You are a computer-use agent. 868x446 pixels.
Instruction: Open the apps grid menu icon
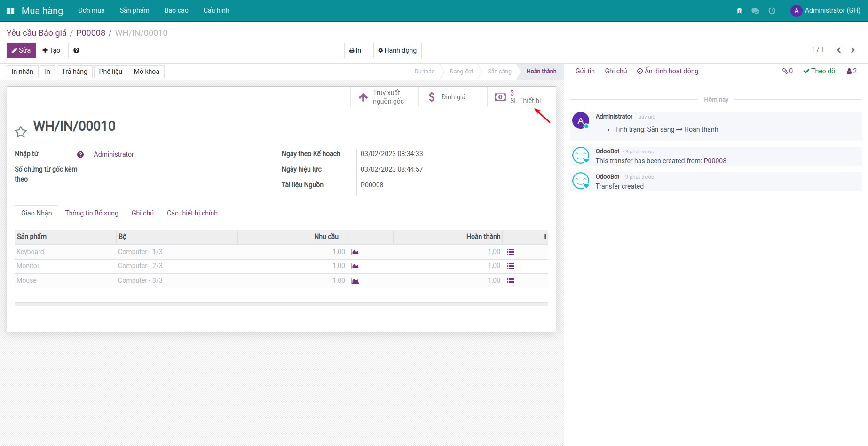click(10, 11)
